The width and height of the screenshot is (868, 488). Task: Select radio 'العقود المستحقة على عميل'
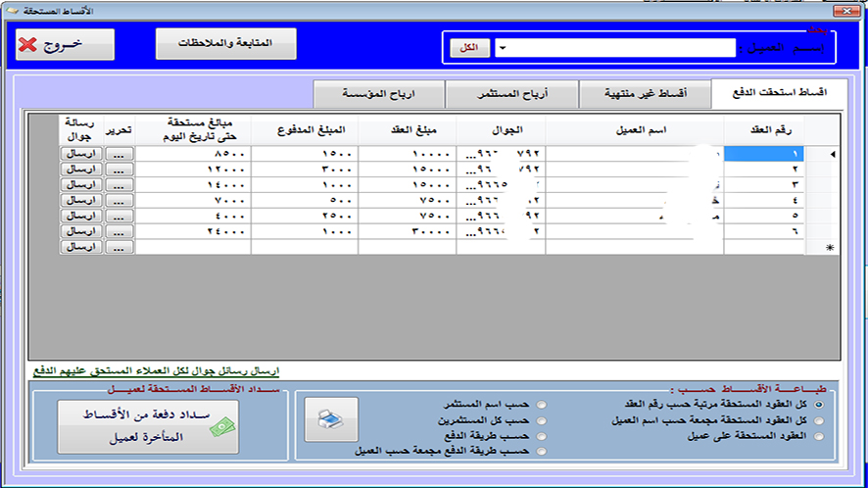[819, 437]
